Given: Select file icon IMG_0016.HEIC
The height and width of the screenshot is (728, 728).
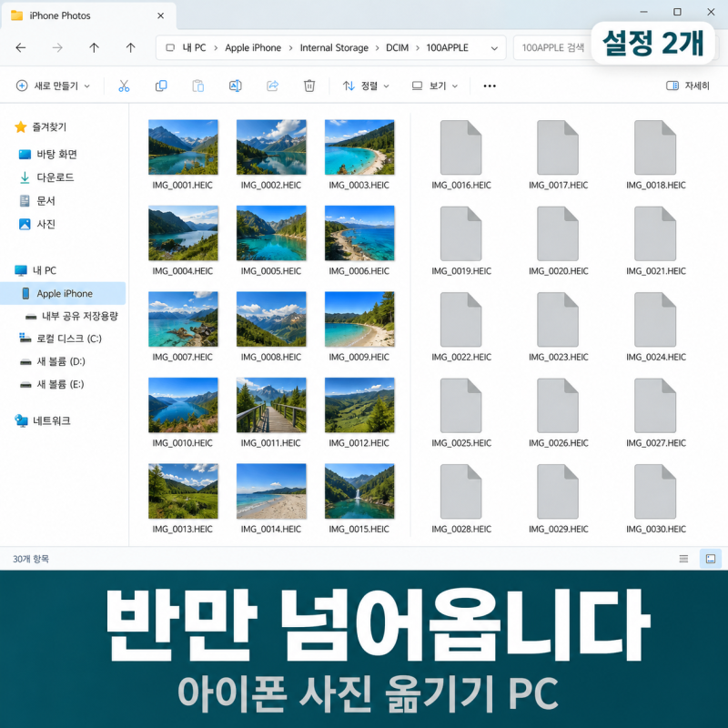Looking at the screenshot, I should pyautogui.click(x=461, y=147).
